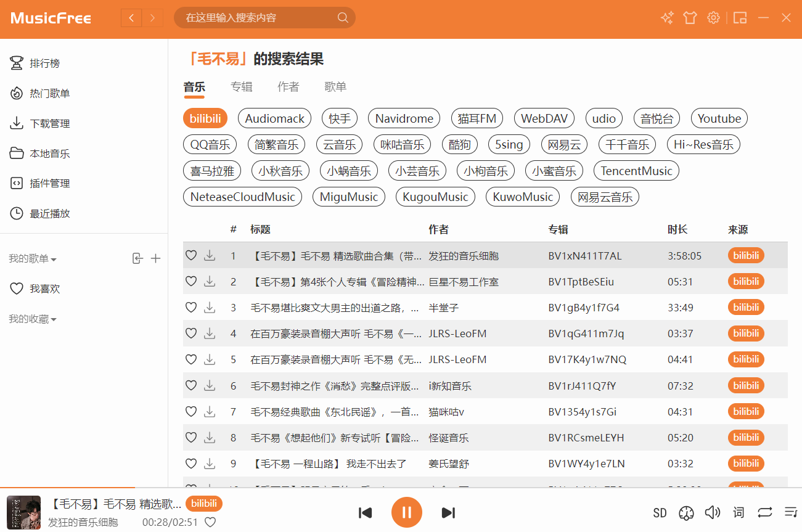Open settings gear icon

pyautogui.click(x=713, y=18)
